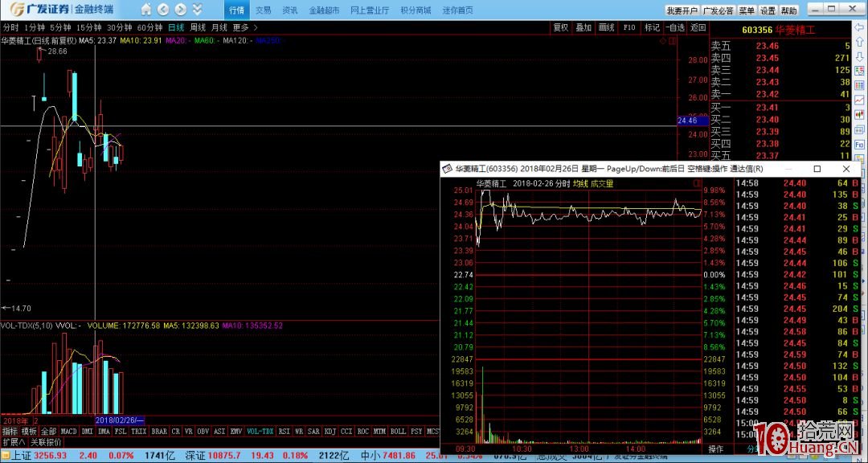The image size is (868, 463).
Task: Select 全部 indicator category
Action: point(49,432)
